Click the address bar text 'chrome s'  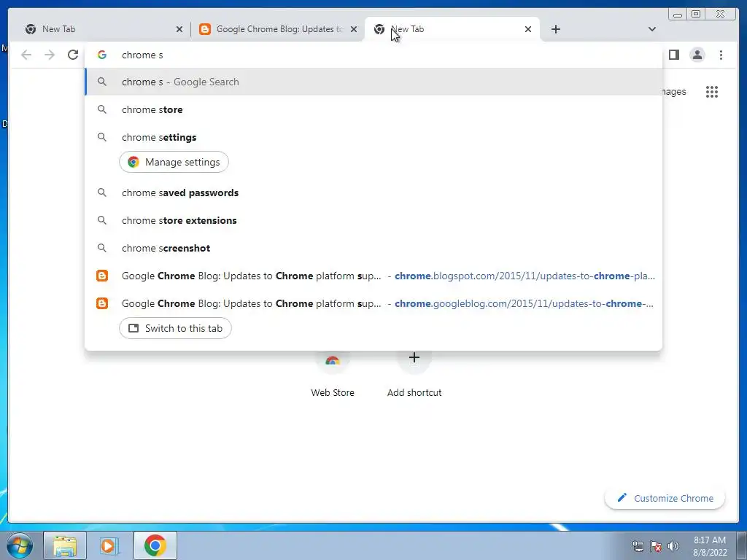(x=142, y=55)
